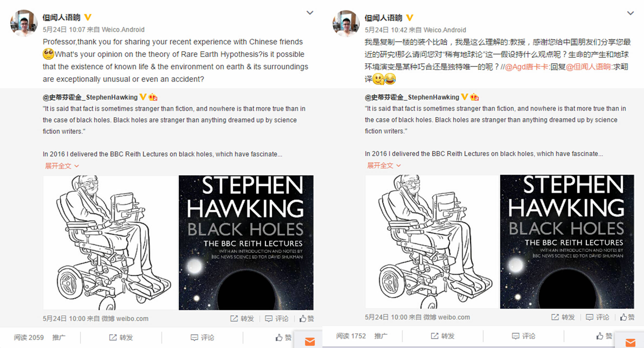This screenshot has height=348, width=644.
Task: Repost left post using bottom 转发
Action: (x=121, y=337)
